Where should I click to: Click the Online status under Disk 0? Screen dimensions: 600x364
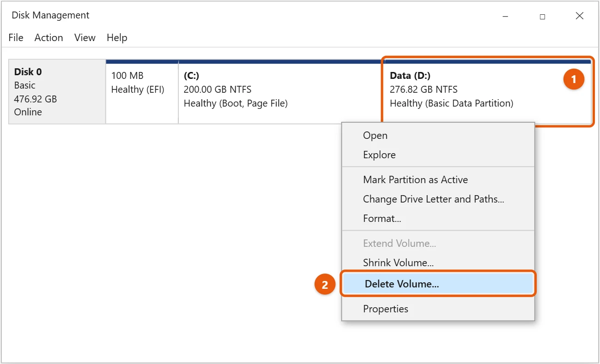pyautogui.click(x=28, y=112)
